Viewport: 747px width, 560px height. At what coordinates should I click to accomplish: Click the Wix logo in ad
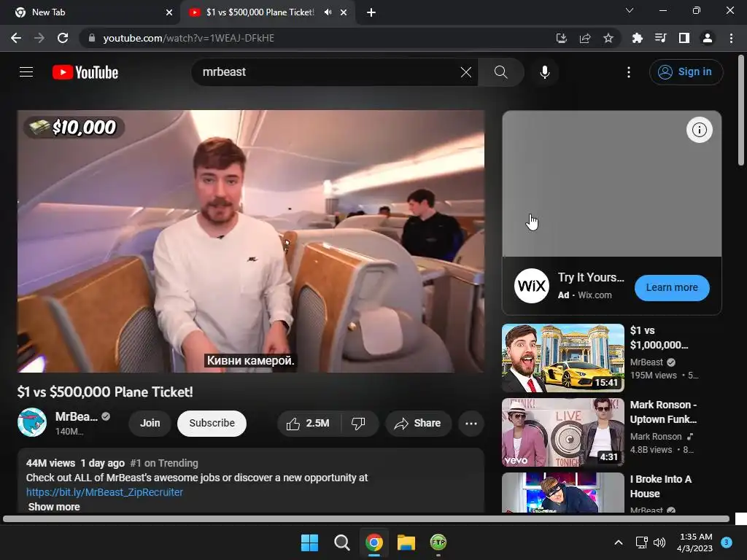click(x=532, y=286)
